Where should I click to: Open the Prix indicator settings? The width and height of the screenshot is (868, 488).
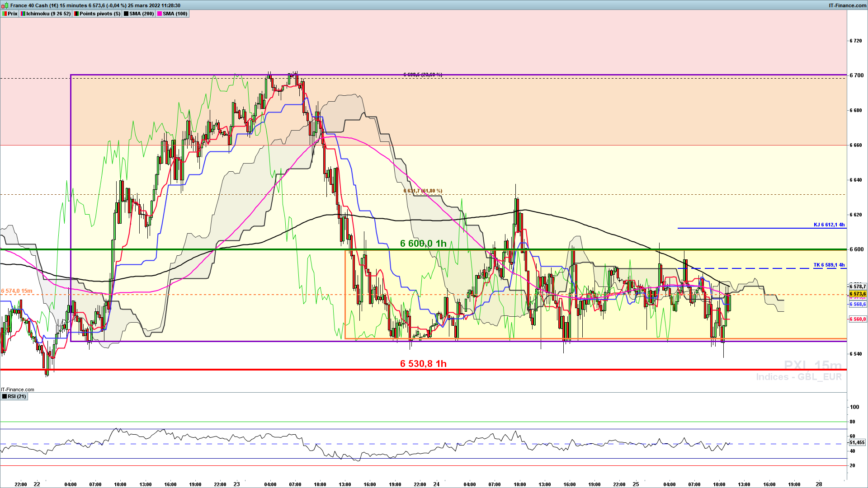(x=9, y=14)
